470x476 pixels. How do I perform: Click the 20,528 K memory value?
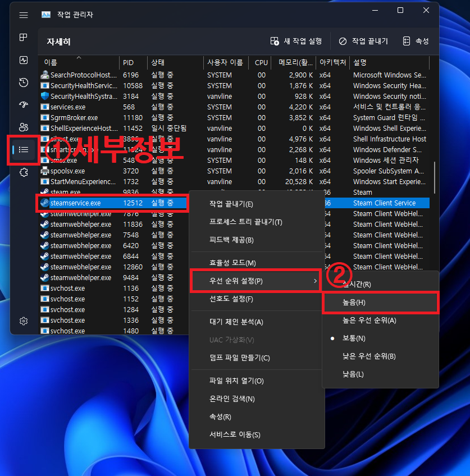coord(299,181)
